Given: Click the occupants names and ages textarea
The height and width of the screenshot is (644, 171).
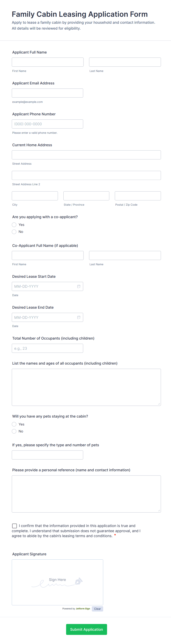Looking at the screenshot, I should pos(86,387).
